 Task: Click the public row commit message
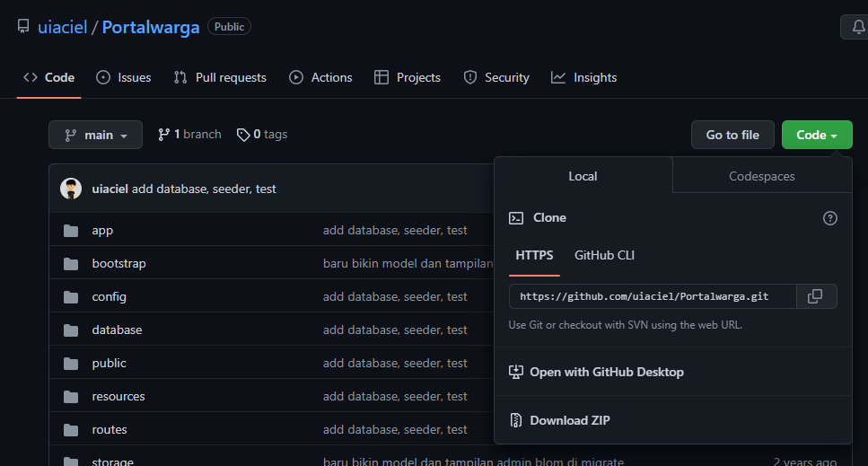[x=395, y=363]
